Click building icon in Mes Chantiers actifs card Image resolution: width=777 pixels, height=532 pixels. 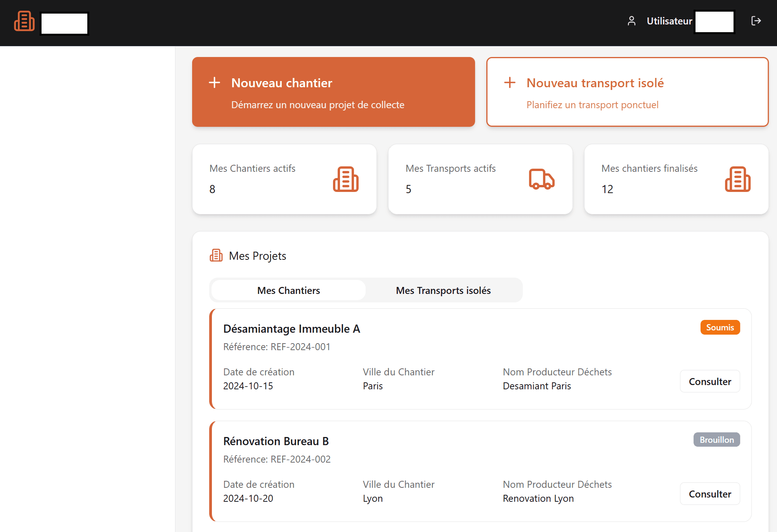[x=345, y=179]
